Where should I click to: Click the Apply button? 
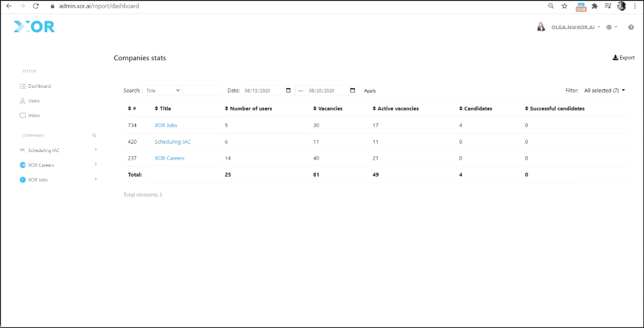click(370, 91)
